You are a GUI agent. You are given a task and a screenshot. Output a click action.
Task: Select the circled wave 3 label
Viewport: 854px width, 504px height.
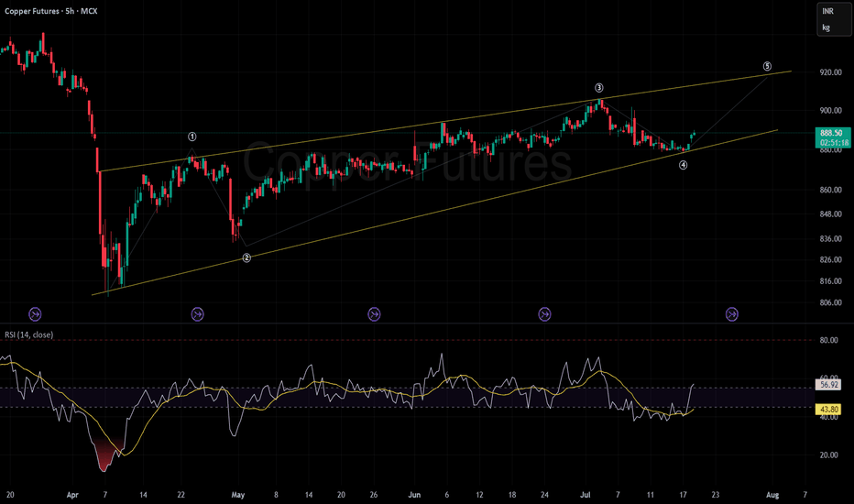(599, 88)
